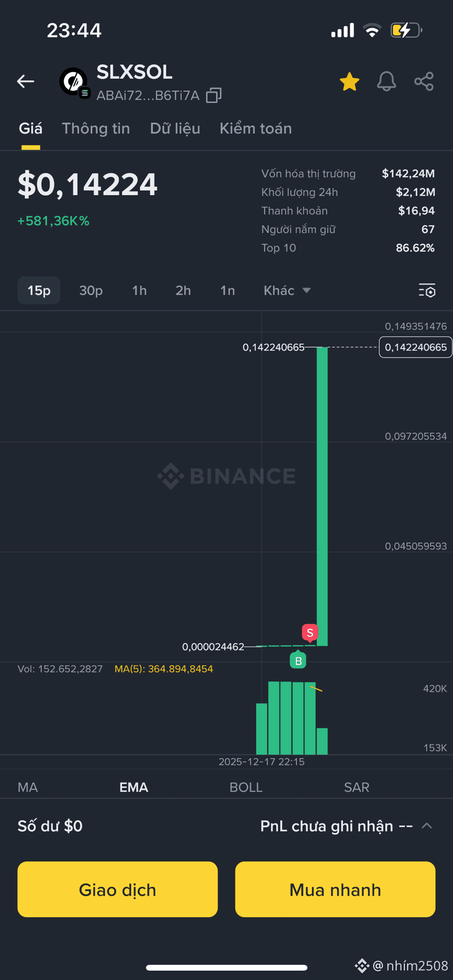Switch to the Thông tin tab
The width and height of the screenshot is (453, 980).
pos(96,129)
